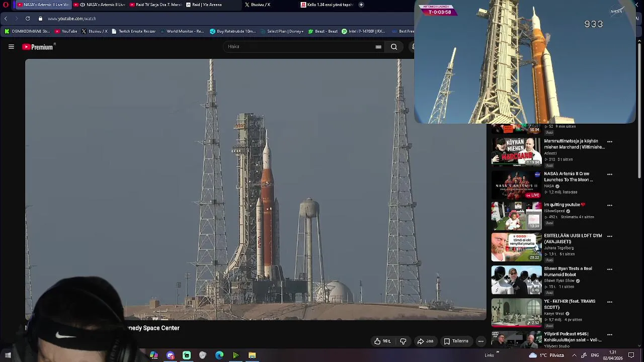The width and height of the screenshot is (644, 362).
Task: Click the magnifier search button
Action: point(394,47)
